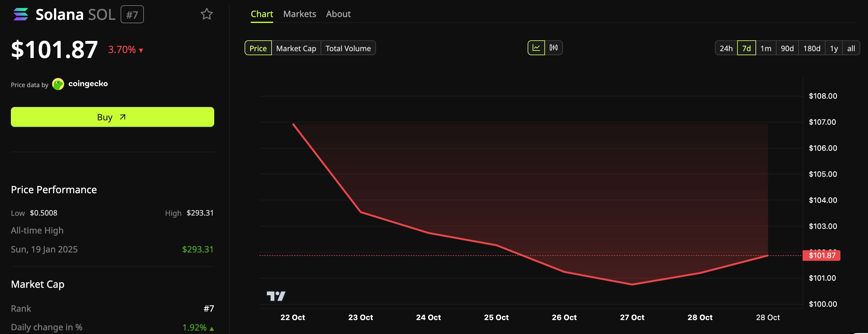Select the Market Cap chart toggle
The width and height of the screenshot is (868, 334).
pyautogui.click(x=296, y=48)
